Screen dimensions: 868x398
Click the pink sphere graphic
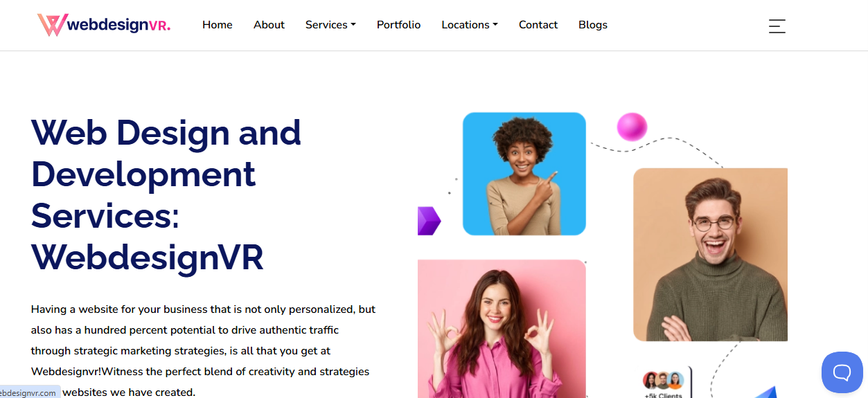coord(632,127)
